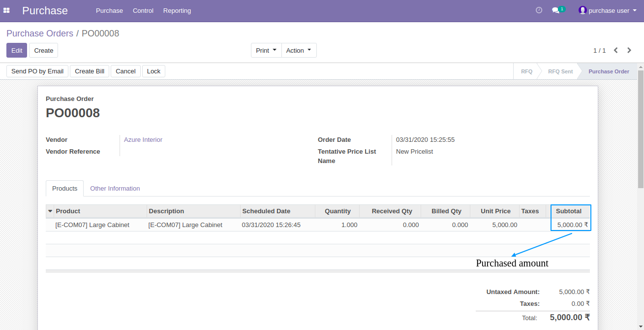Open the Control menu
This screenshot has height=330, width=644.
[143, 10]
